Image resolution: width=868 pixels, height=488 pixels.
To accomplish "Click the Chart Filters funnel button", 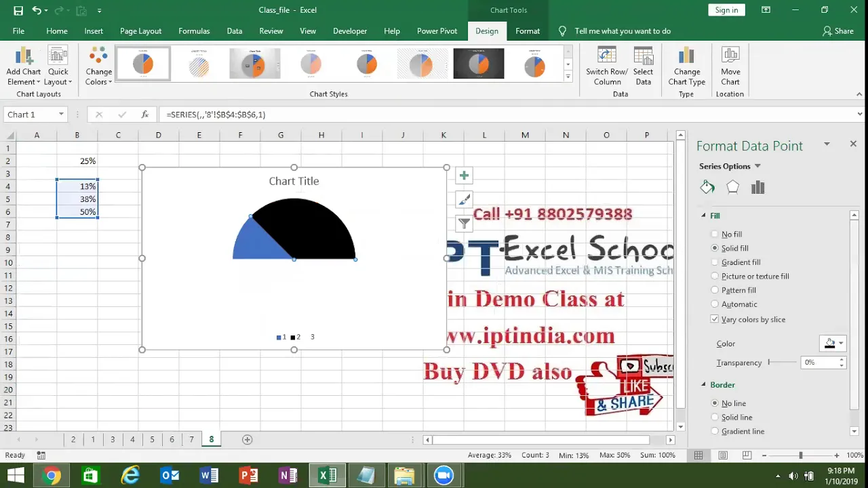I will tap(464, 224).
